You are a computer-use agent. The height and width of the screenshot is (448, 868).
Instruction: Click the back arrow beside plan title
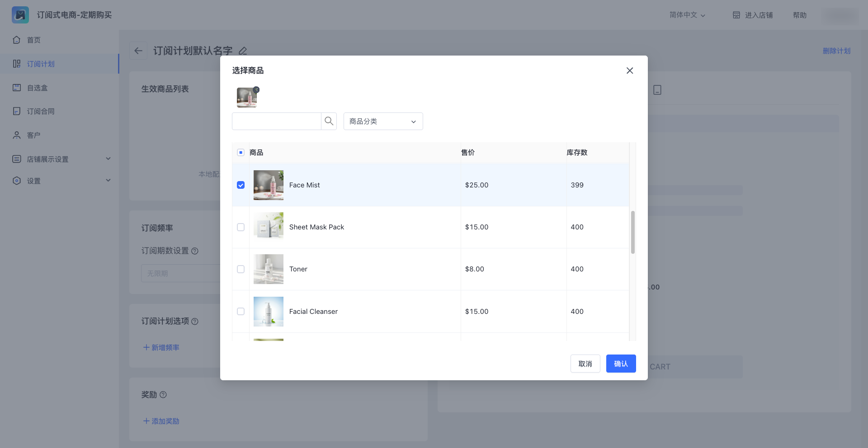(138, 51)
